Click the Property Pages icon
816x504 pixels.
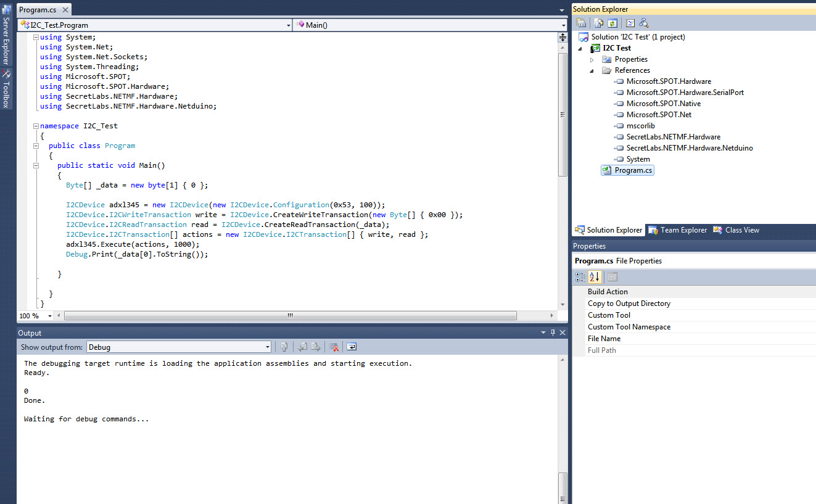click(x=612, y=277)
